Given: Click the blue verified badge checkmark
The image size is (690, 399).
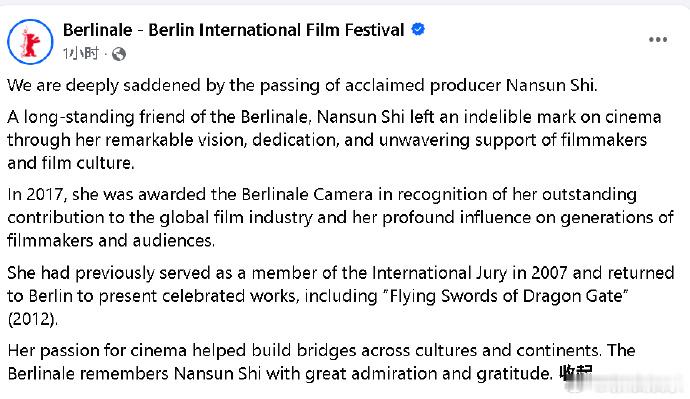Looking at the screenshot, I should click(418, 29).
